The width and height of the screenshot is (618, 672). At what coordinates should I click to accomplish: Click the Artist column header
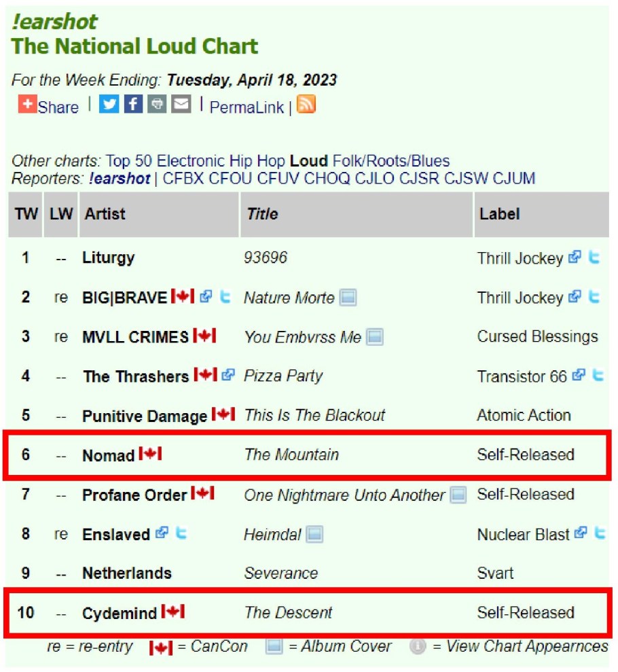pyautogui.click(x=105, y=214)
